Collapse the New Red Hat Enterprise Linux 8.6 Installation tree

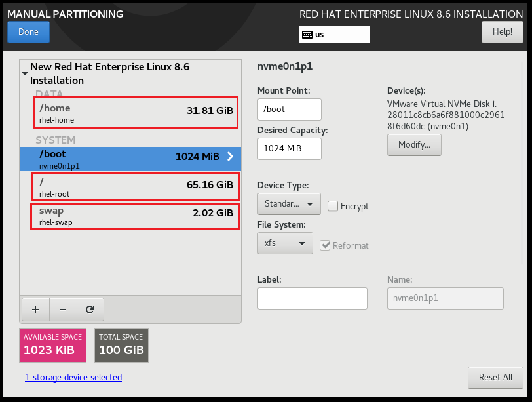(25, 73)
